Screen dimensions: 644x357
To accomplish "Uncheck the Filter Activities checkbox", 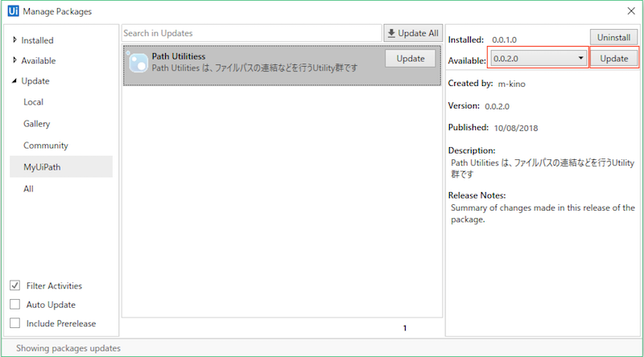I will tap(14, 285).
